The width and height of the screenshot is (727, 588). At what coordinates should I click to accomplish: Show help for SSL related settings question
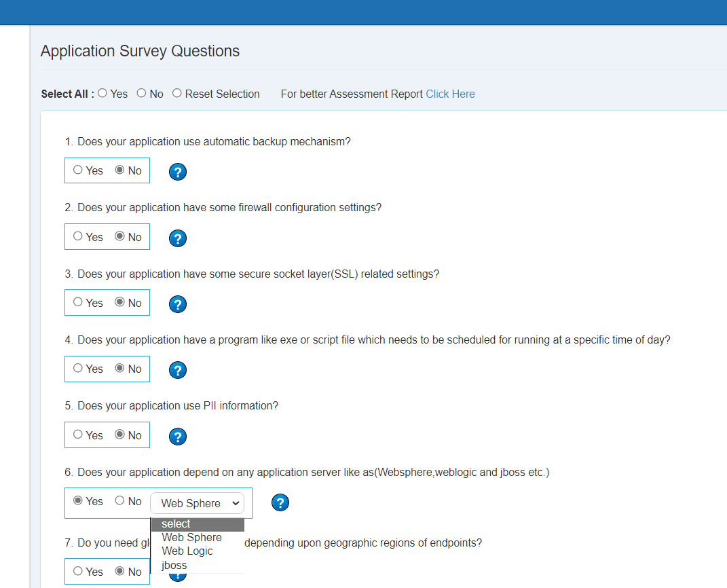178,304
